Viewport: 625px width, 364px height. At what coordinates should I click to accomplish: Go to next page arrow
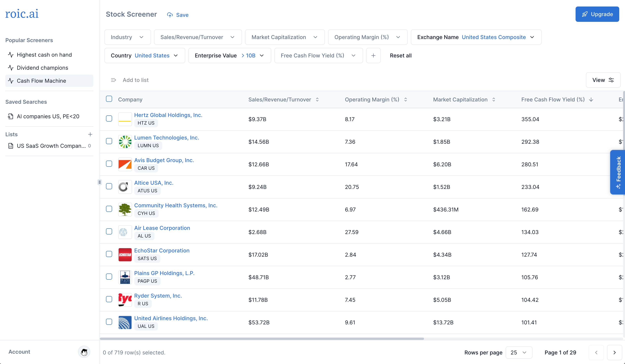coord(614,352)
